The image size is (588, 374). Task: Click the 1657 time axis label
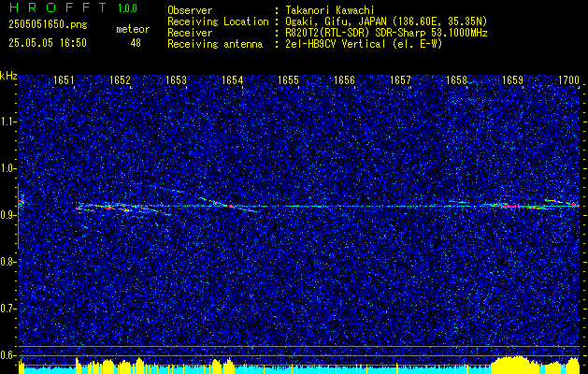(400, 79)
